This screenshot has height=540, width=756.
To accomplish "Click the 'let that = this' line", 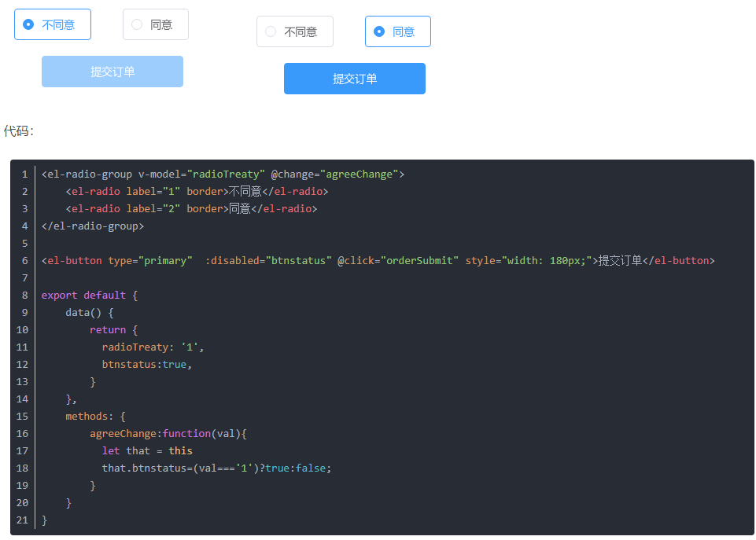I will [147, 451].
